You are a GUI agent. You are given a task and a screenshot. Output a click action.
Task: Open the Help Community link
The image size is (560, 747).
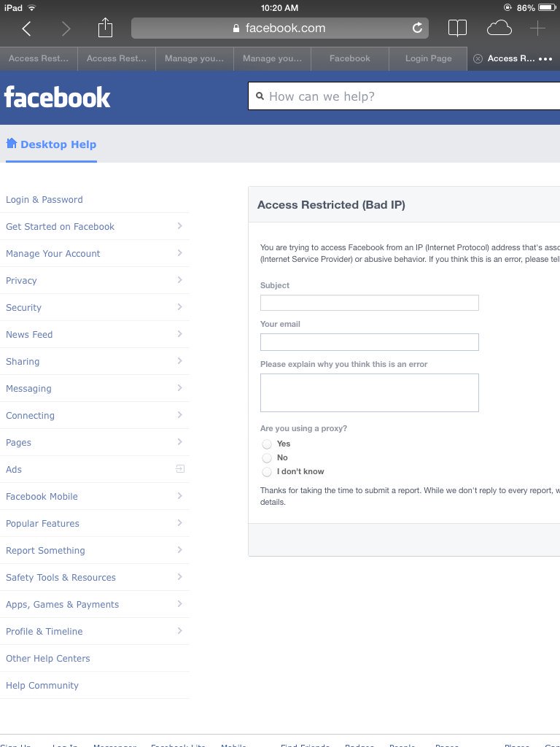[x=42, y=686]
